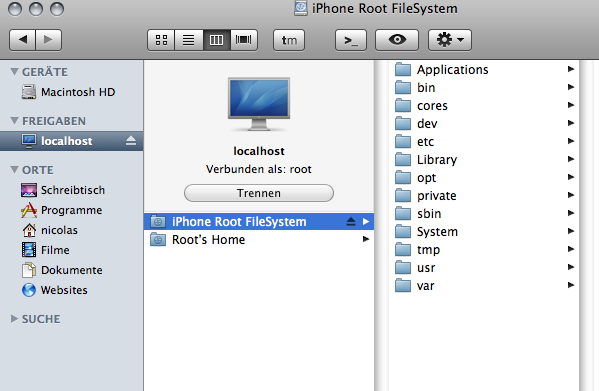This screenshot has height=391, width=599.
Task: Collapse the ORTE sidebar section
Action: tap(15, 170)
